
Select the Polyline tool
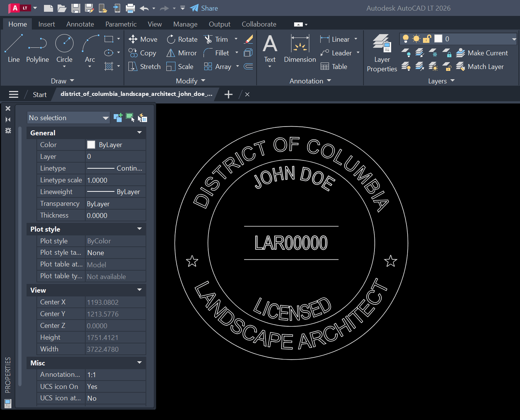[38, 48]
